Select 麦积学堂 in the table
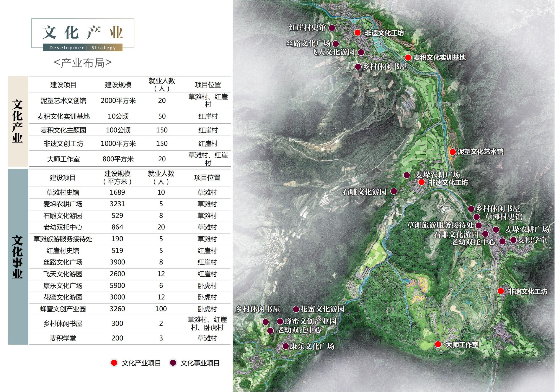Image resolution: width=555 pixels, height=392 pixels. (63, 338)
